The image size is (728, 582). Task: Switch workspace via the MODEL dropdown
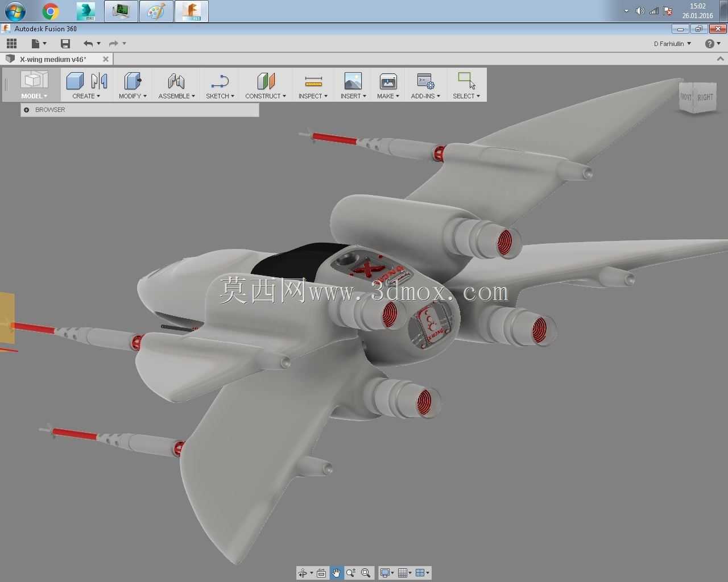34,96
